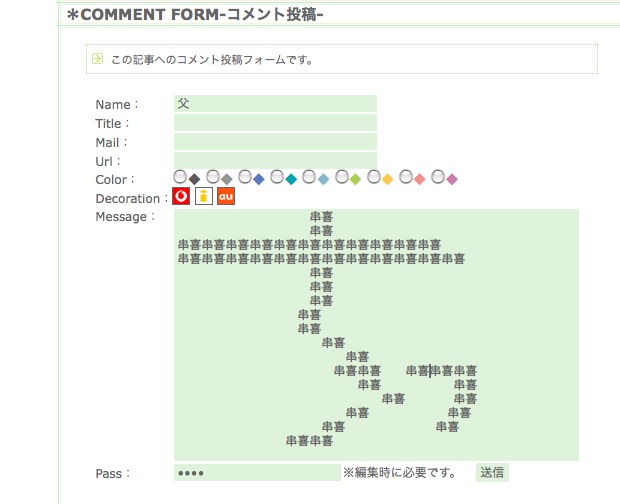Focus the Name input field
The height and width of the screenshot is (504, 620).
pos(275,103)
